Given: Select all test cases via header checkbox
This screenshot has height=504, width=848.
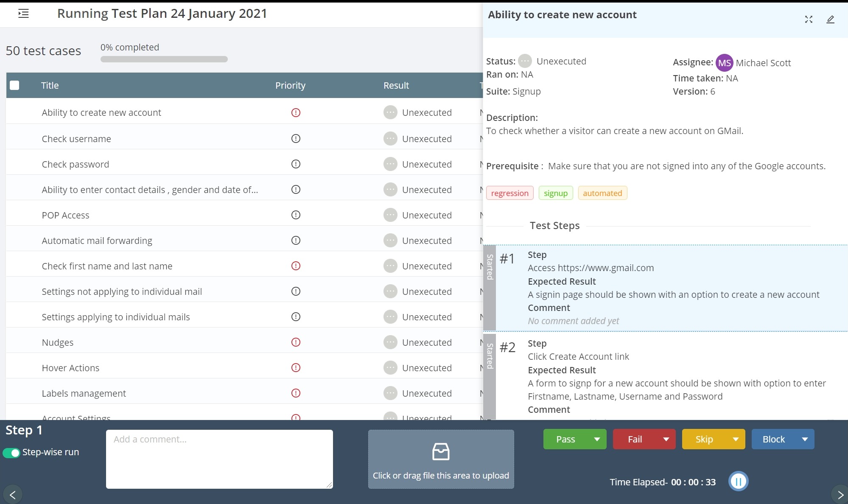Looking at the screenshot, I should (15, 85).
